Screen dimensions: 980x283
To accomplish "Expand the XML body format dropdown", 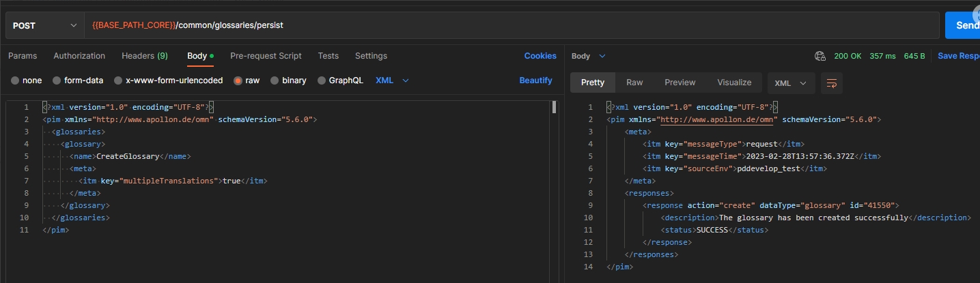I will coord(393,80).
